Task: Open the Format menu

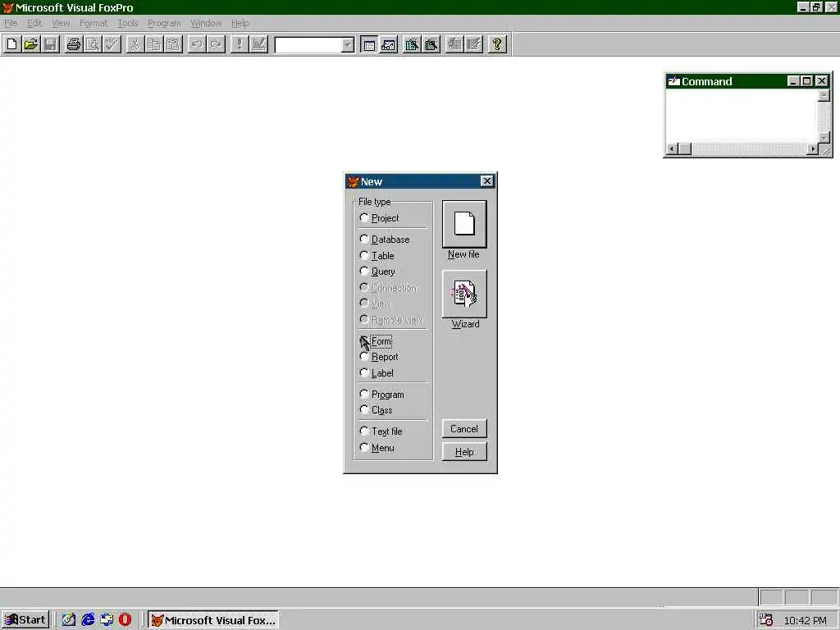Action: [94, 23]
